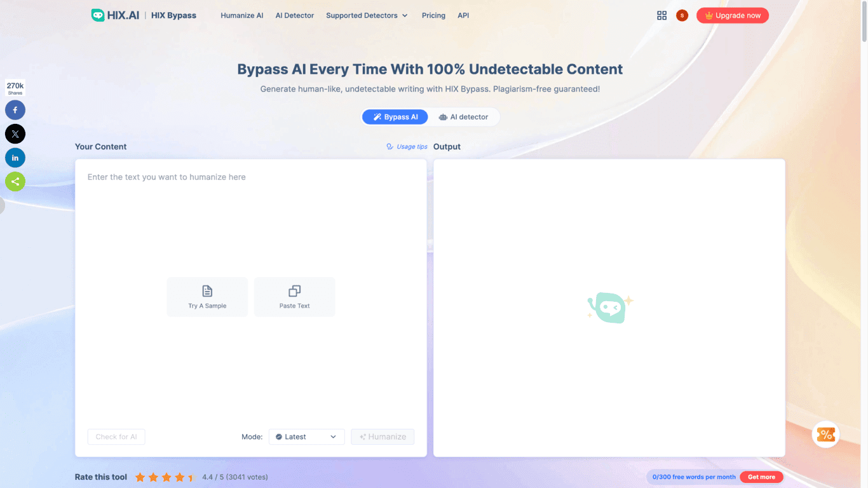
Task: Rate the tool one star
Action: [140, 477]
